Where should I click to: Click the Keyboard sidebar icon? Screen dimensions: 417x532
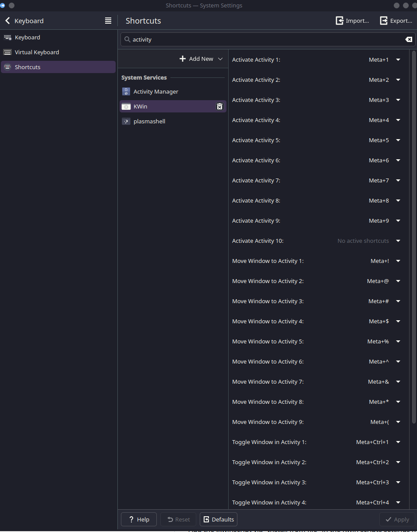pos(7,38)
